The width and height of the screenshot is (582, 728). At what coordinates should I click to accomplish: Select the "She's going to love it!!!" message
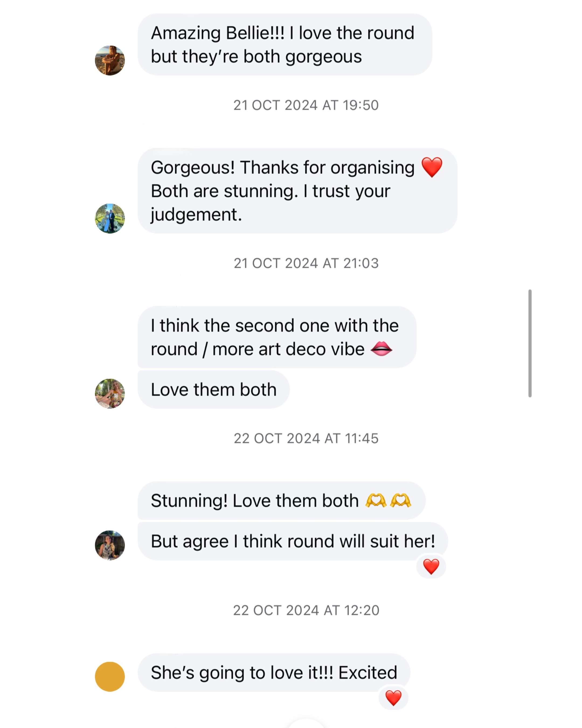[274, 673]
